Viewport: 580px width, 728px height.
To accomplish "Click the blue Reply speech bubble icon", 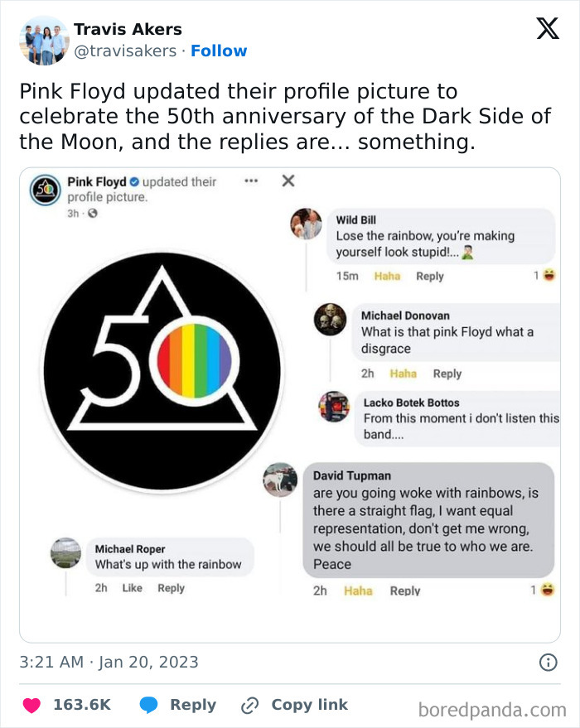I will [151, 704].
